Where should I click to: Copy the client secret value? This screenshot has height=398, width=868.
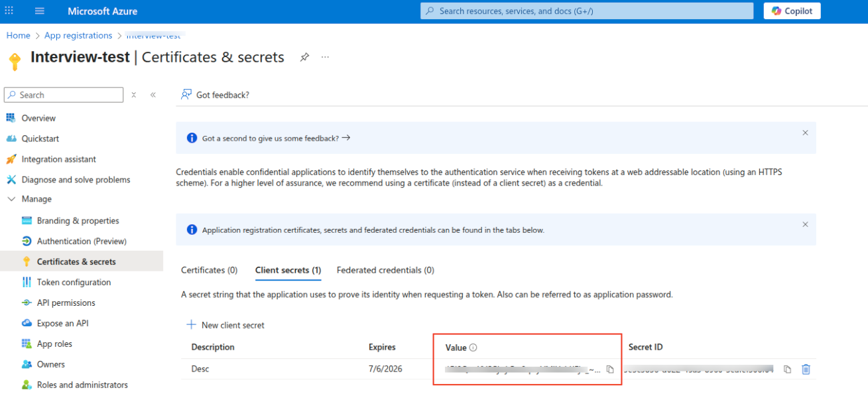coord(610,369)
